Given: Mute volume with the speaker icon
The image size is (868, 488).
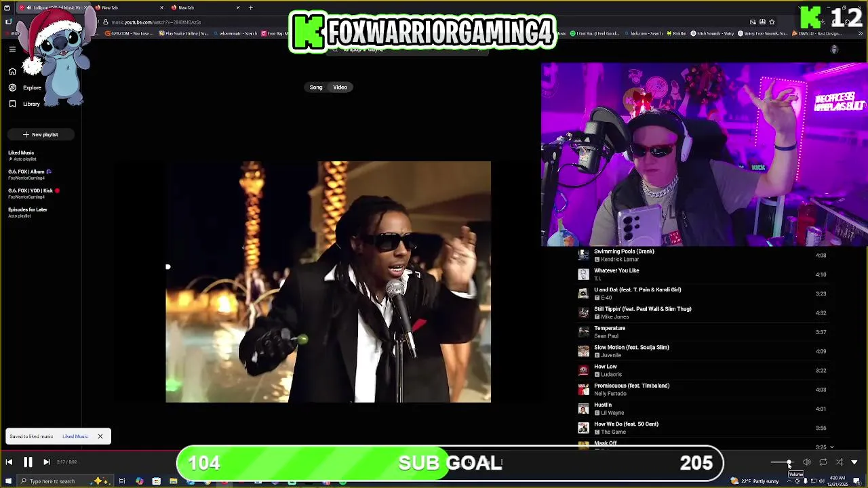Looking at the screenshot, I should [x=807, y=462].
